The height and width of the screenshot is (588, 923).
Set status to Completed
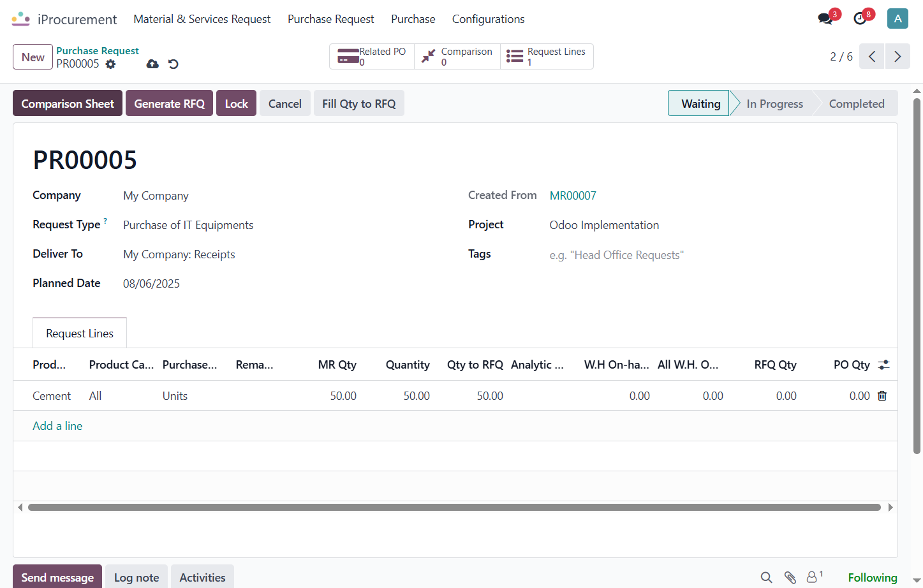857,103
